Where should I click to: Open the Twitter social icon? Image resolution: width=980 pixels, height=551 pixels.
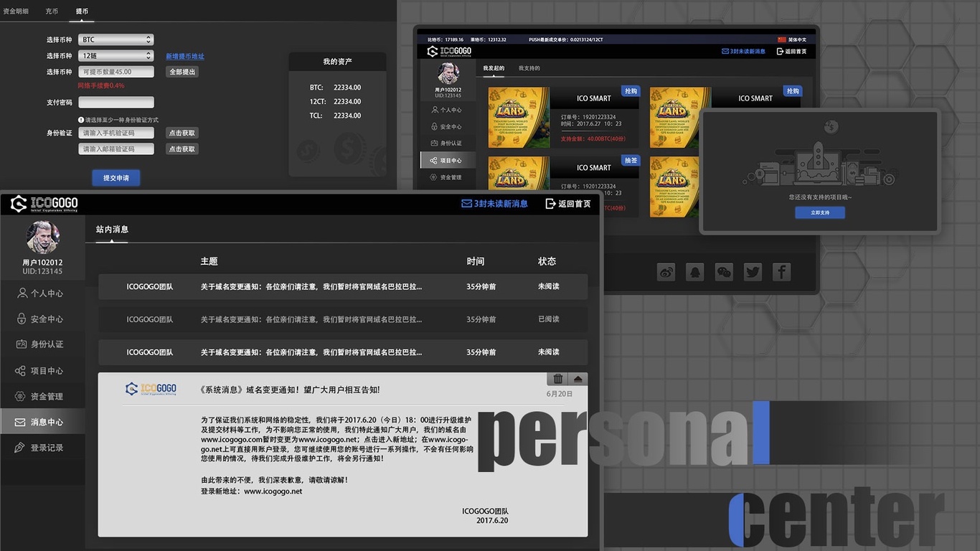[753, 272]
